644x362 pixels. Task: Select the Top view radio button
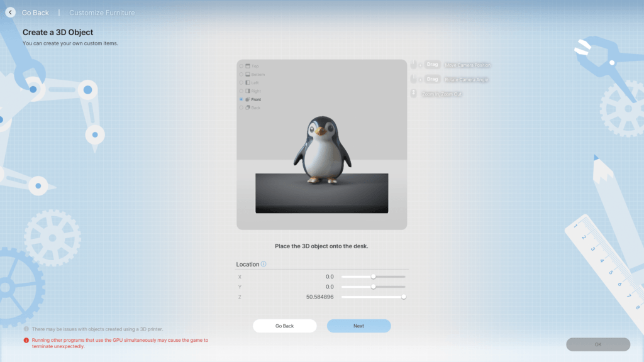tap(241, 66)
